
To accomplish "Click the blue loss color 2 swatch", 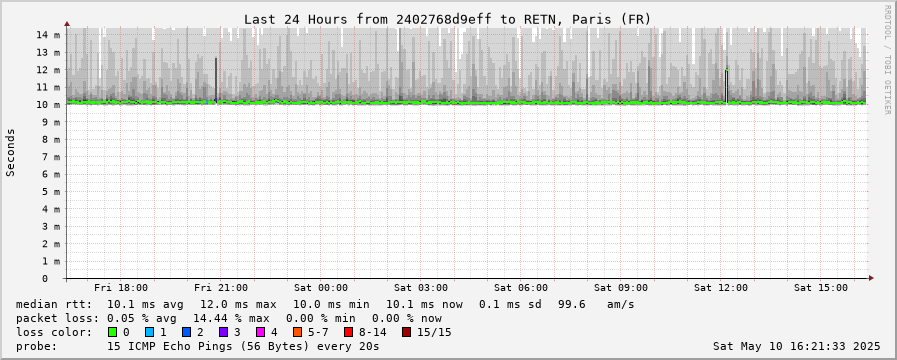I will click(186, 332).
